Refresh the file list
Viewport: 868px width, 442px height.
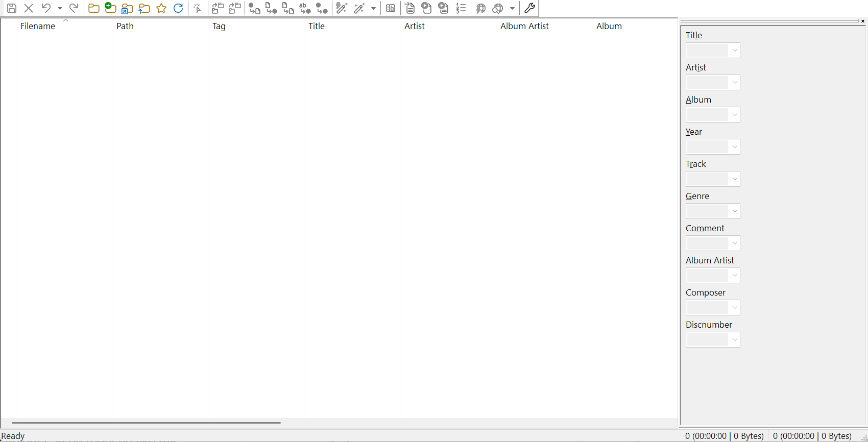[x=178, y=8]
